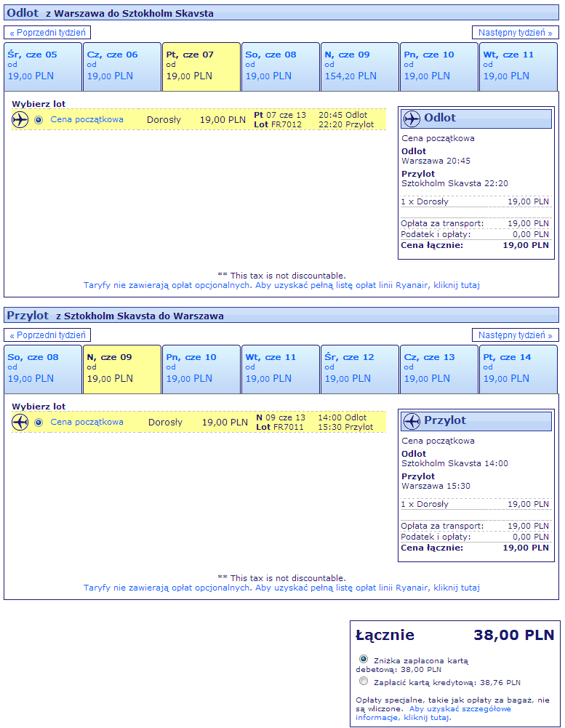Click 'Lot FR7012' flight number text

278,125
